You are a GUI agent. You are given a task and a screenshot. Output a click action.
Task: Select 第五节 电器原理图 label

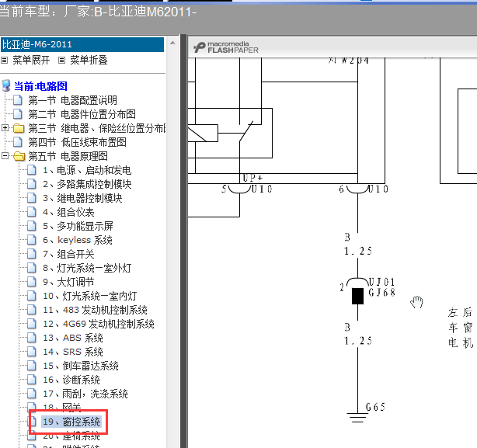point(68,156)
